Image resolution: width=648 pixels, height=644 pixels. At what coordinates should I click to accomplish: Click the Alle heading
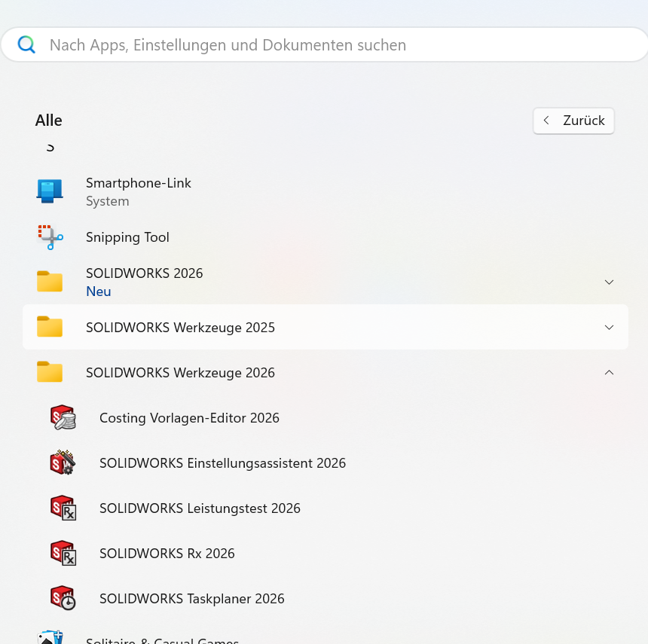(48, 121)
